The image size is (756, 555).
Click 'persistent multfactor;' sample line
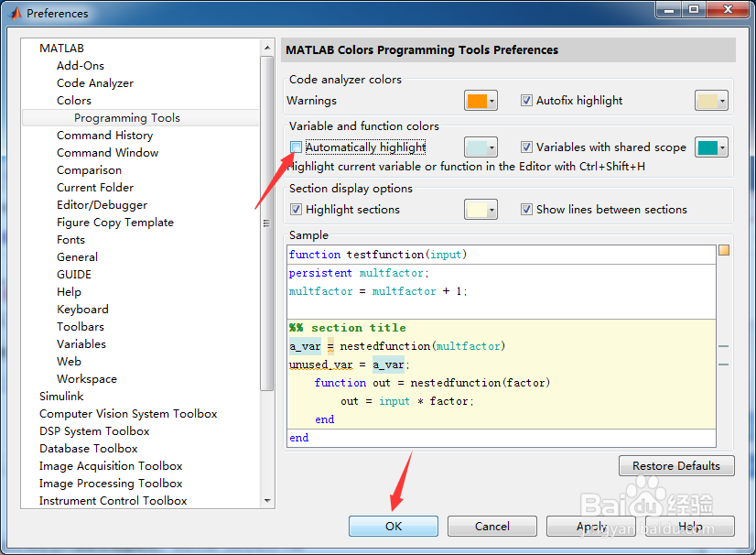(359, 273)
